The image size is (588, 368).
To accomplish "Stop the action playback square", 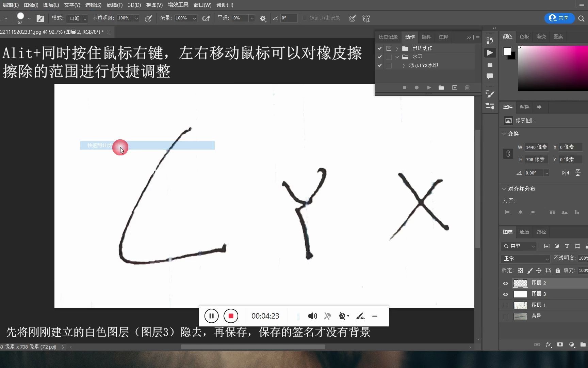I will click(404, 88).
